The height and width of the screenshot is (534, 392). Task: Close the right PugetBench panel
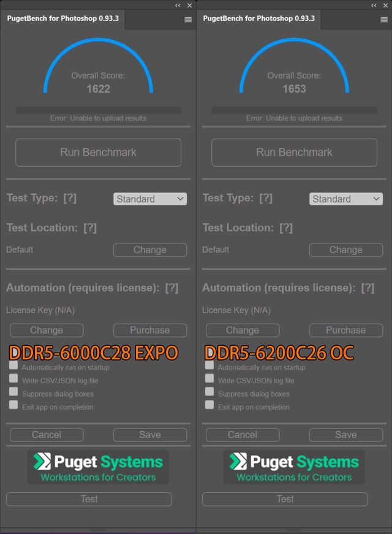385,6
